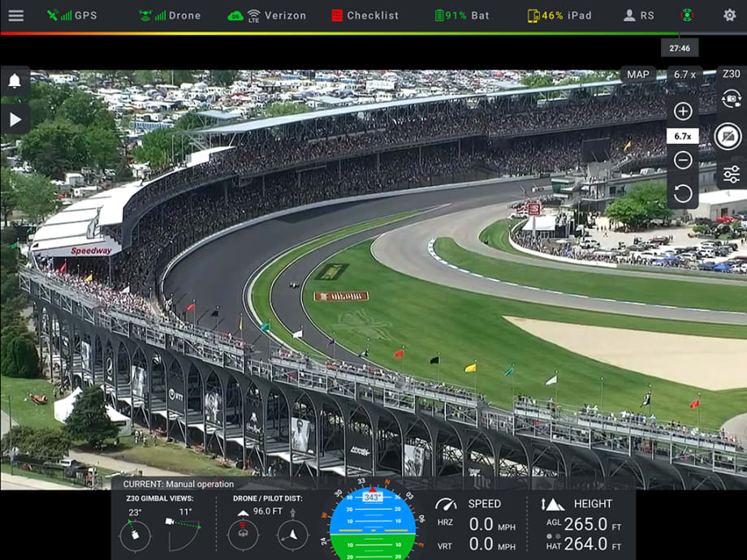Screen dimensions: 747x560
Task: Expand the left-side arrow panel
Action: (15, 119)
